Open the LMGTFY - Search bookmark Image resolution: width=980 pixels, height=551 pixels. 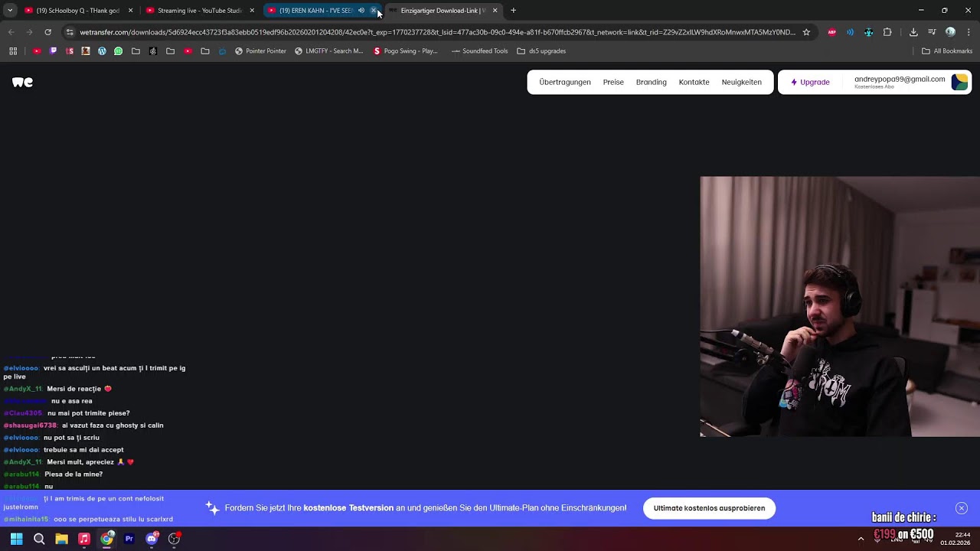point(329,51)
